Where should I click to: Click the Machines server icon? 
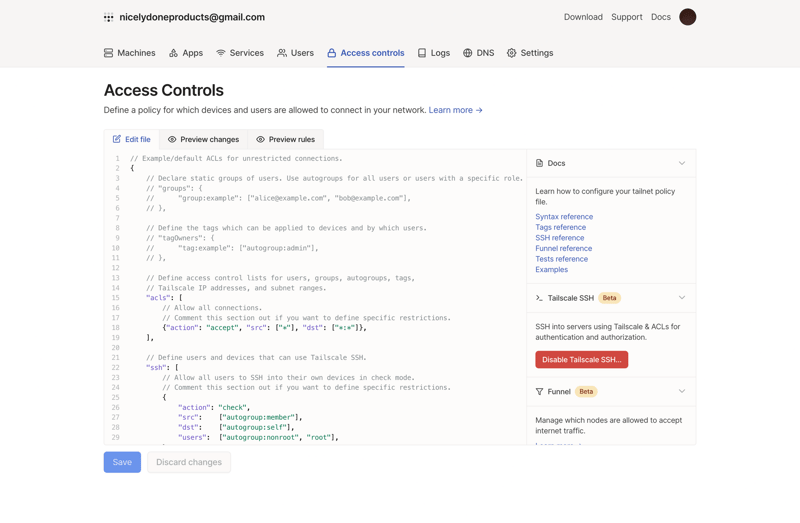[108, 53]
